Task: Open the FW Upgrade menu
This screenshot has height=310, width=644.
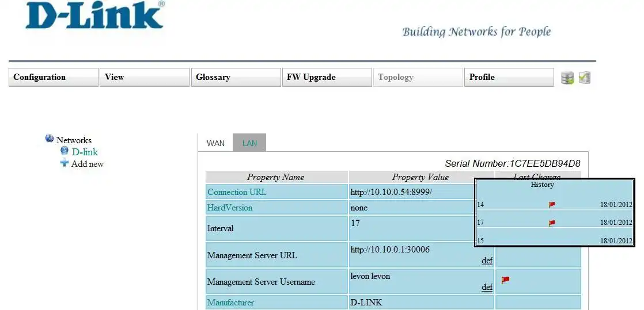Action: click(327, 77)
